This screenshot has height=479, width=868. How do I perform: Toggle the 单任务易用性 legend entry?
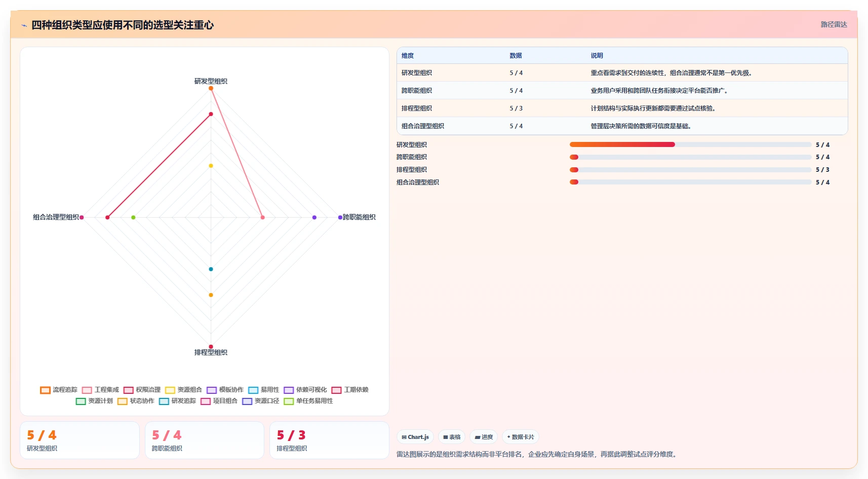click(x=308, y=401)
